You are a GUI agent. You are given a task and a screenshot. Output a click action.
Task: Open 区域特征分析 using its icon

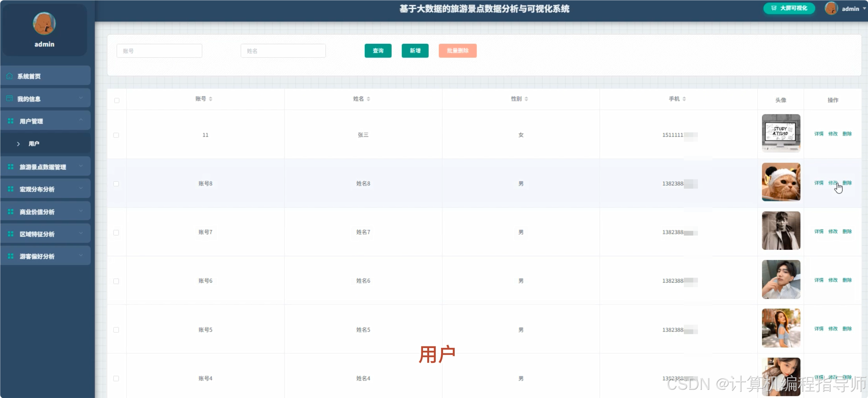point(10,233)
